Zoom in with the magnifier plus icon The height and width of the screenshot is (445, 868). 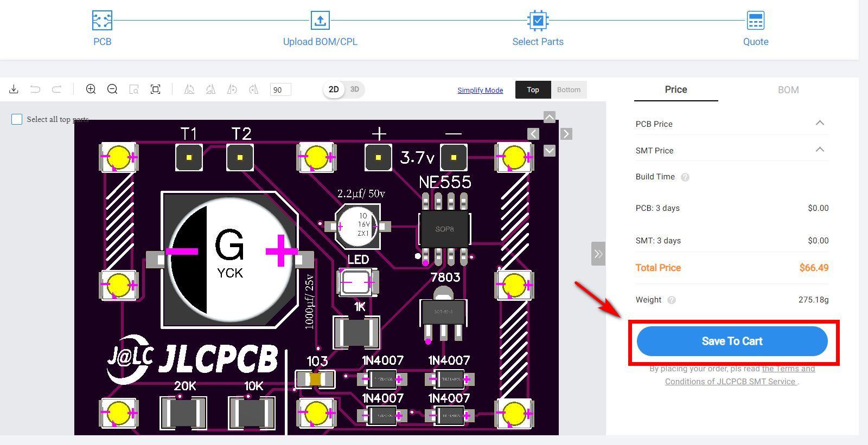(x=91, y=89)
